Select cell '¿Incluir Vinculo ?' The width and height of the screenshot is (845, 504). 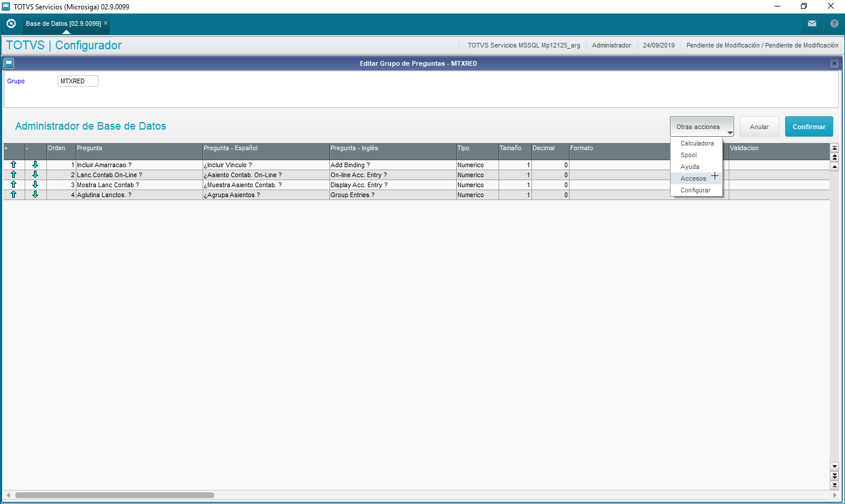click(x=266, y=165)
